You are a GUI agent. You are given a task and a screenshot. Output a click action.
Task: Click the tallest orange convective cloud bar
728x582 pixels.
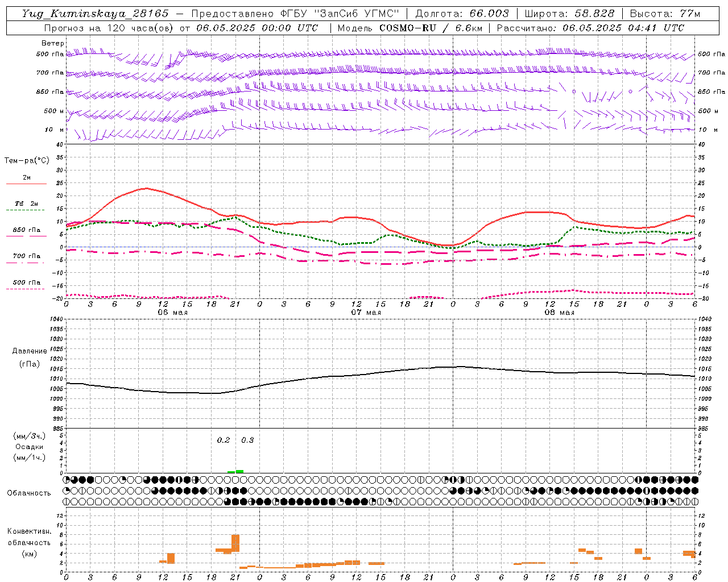coord(235,543)
